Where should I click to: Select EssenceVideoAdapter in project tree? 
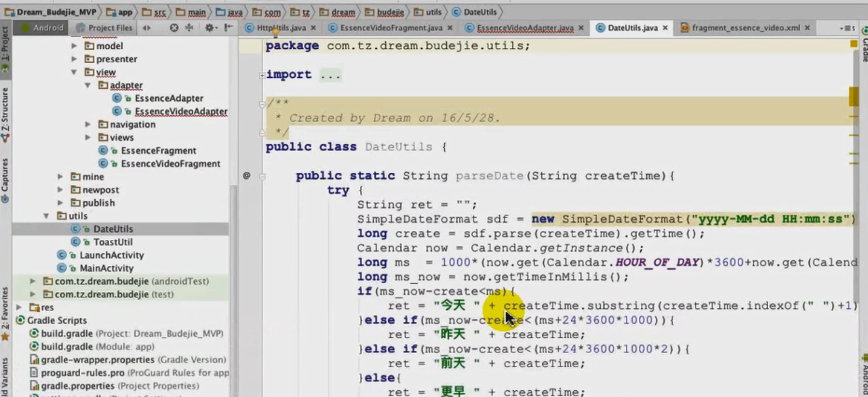(x=181, y=111)
